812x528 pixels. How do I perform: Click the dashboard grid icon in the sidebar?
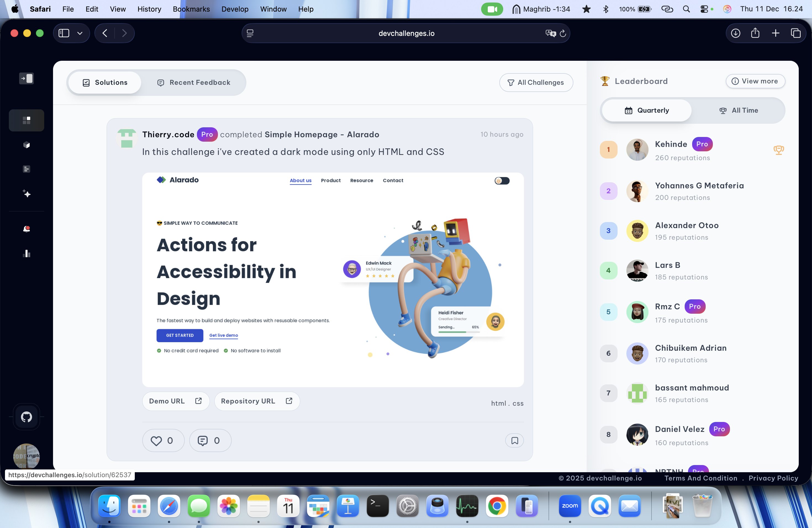(26, 120)
